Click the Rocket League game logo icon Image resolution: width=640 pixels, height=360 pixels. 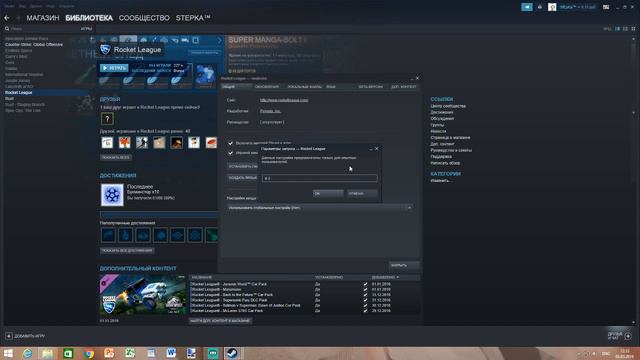coord(105,49)
